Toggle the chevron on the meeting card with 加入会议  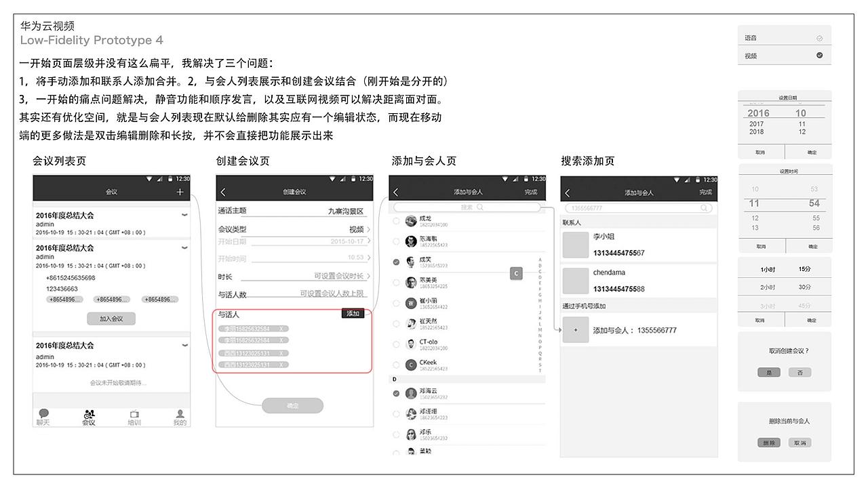click(184, 248)
